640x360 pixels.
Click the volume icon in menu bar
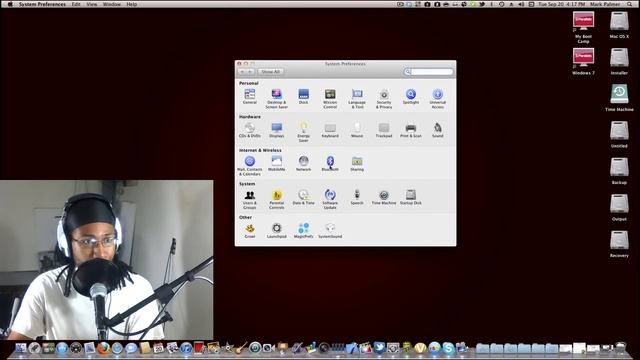coord(521,4)
